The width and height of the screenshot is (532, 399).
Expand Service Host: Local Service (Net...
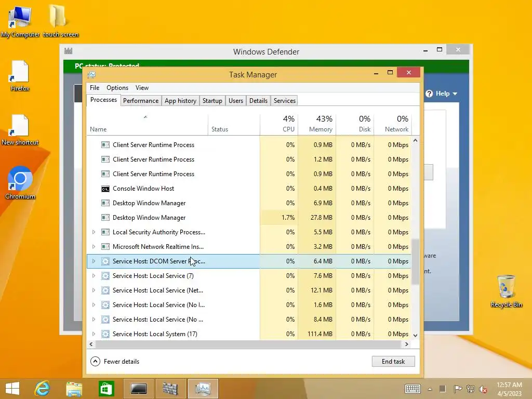(x=94, y=290)
